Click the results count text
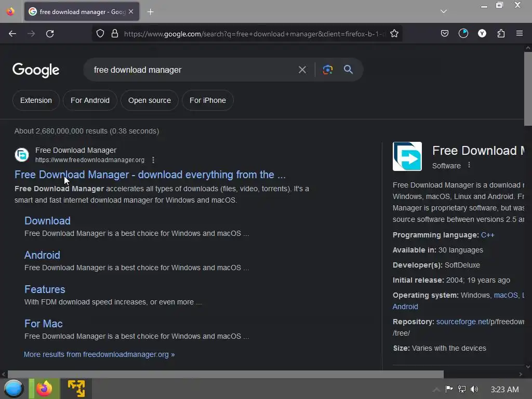 87,131
